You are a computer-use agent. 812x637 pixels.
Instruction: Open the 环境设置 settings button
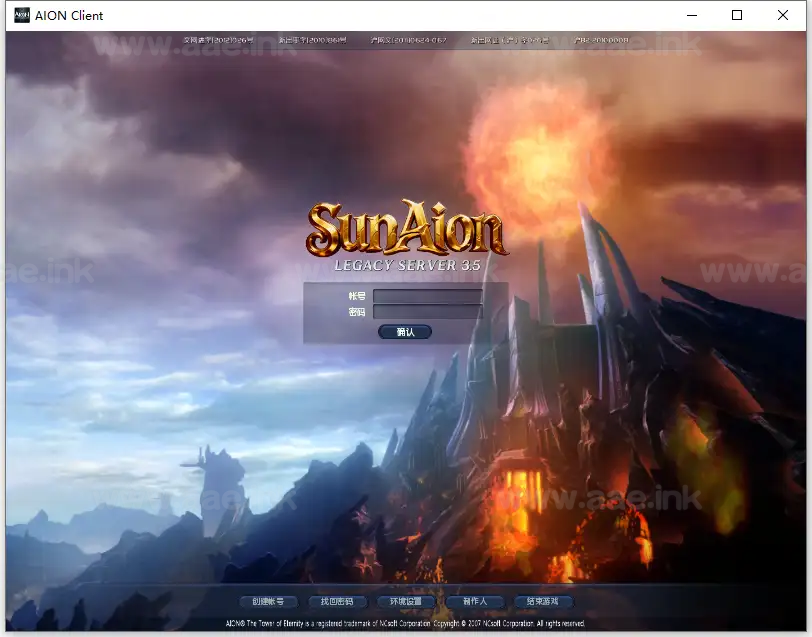point(406,602)
